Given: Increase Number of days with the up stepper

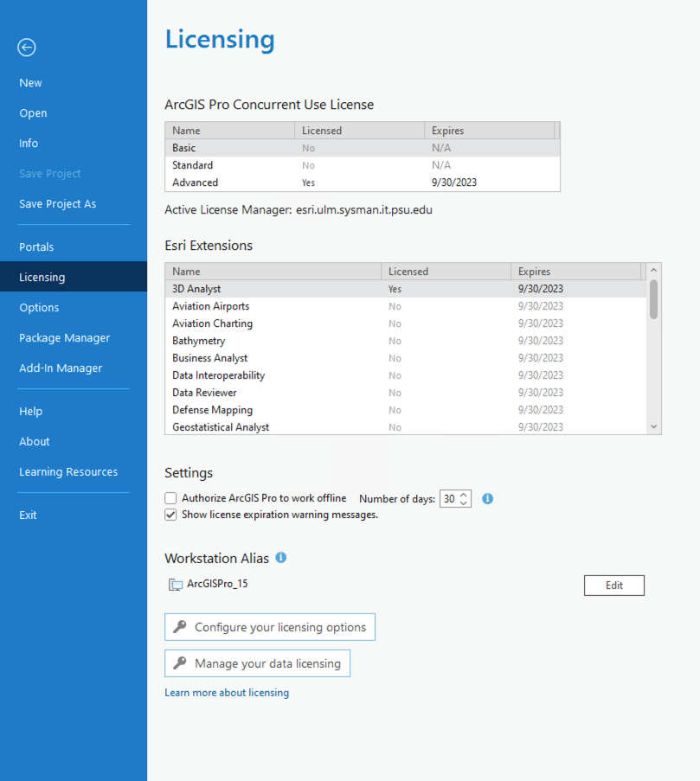Looking at the screenshot, I should [x=465, y=495].
